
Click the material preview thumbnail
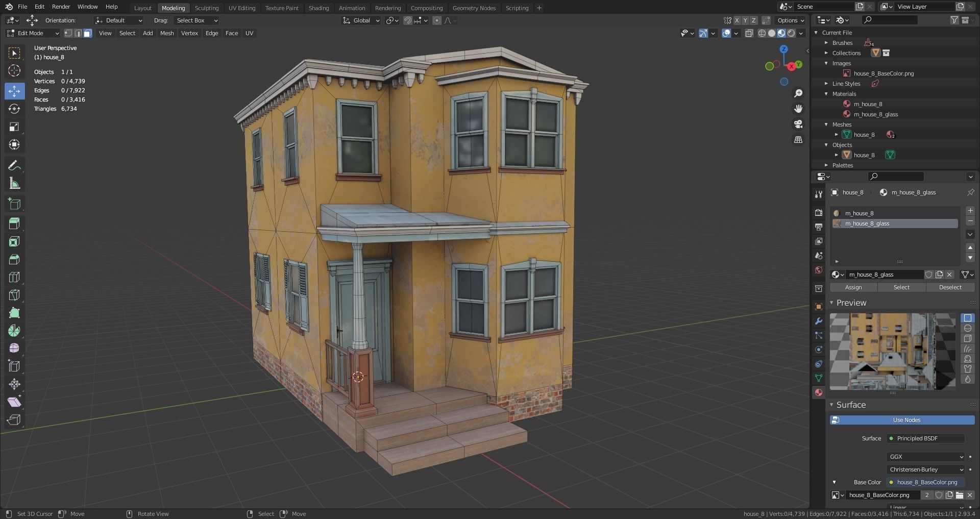(x=893, y=352)
